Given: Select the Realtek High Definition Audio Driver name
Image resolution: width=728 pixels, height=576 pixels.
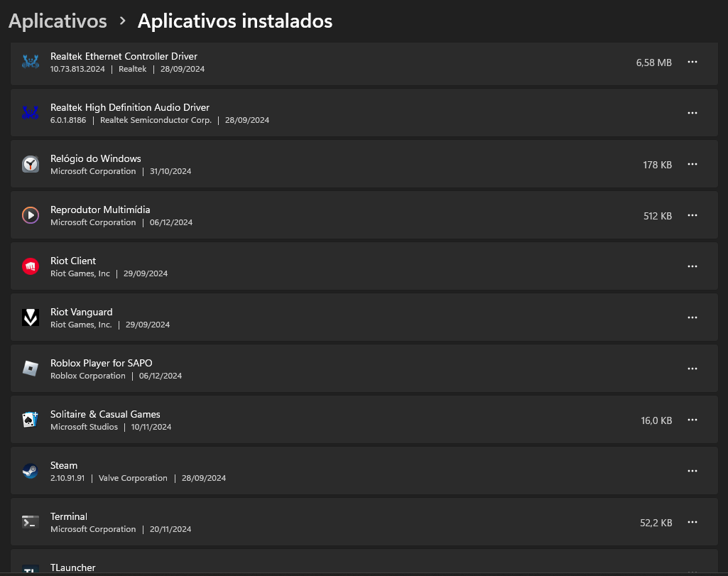Looking at the screenshot, I should pyautogui.click(x=129, y=107).
